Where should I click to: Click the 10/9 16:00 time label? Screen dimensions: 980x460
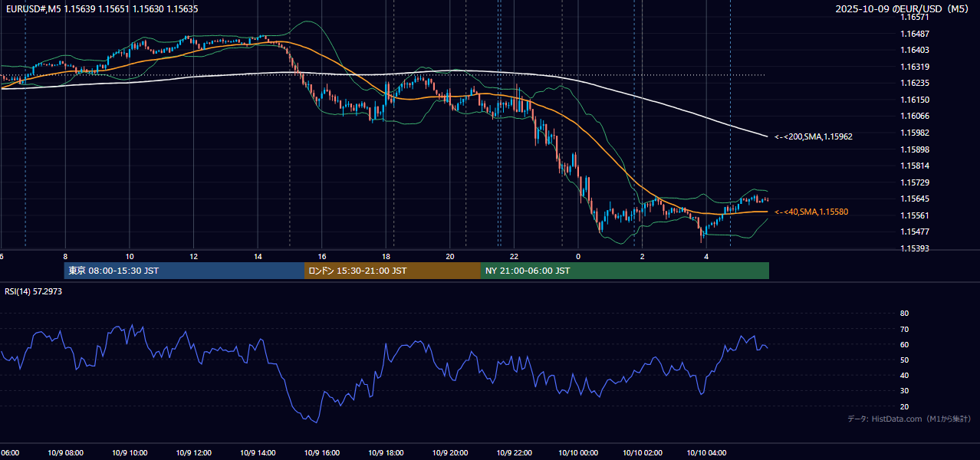click(322, 453)
